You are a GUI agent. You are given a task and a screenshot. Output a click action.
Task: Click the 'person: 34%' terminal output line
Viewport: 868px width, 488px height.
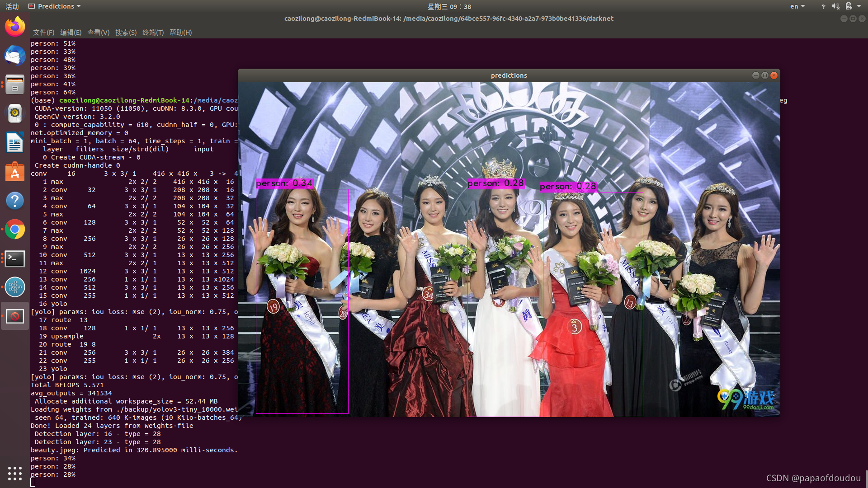(x=53, y=458)
